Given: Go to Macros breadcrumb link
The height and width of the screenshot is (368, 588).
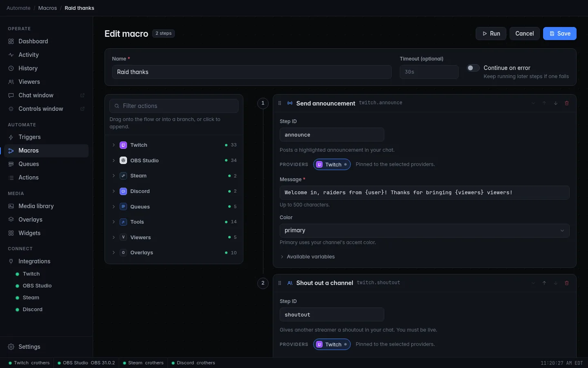Looking at the screenshot, I should pos(48,8).
